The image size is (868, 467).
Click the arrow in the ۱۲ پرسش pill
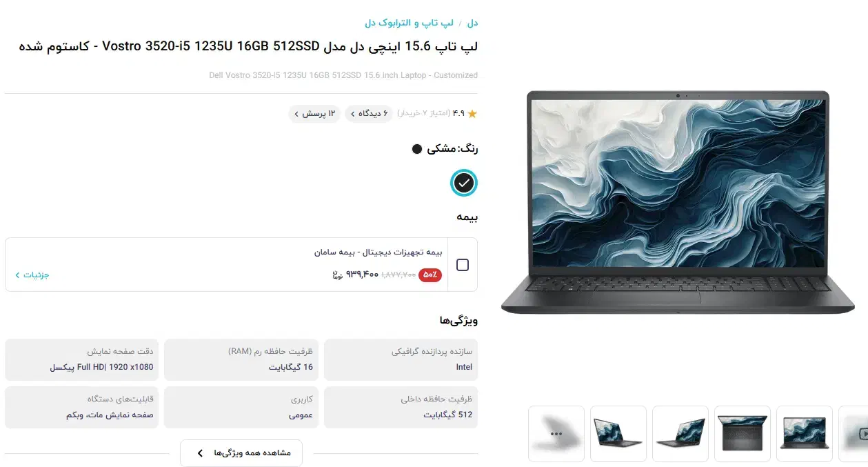(296, 113)
